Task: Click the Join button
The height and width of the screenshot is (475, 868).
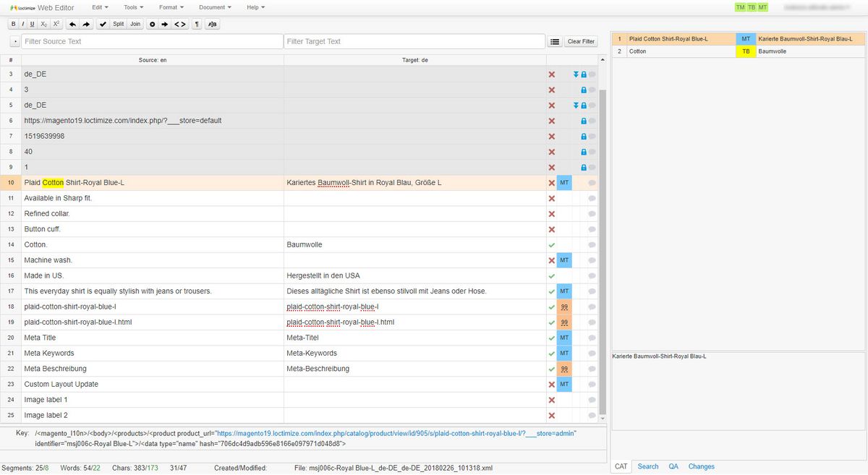Action: [135, 24]
